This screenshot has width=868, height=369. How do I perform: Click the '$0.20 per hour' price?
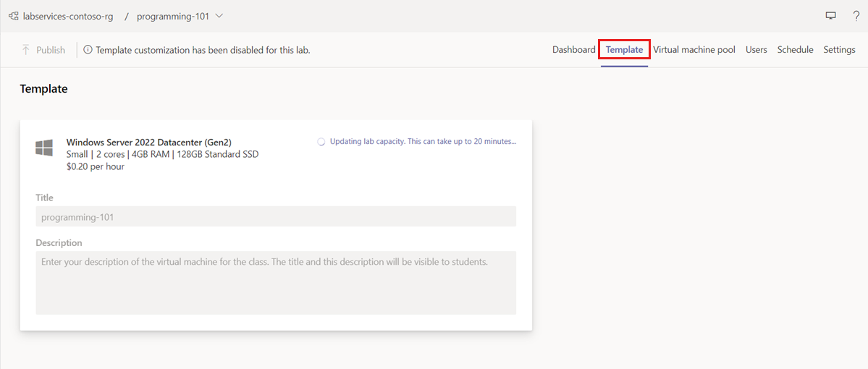tap(96, 166)
